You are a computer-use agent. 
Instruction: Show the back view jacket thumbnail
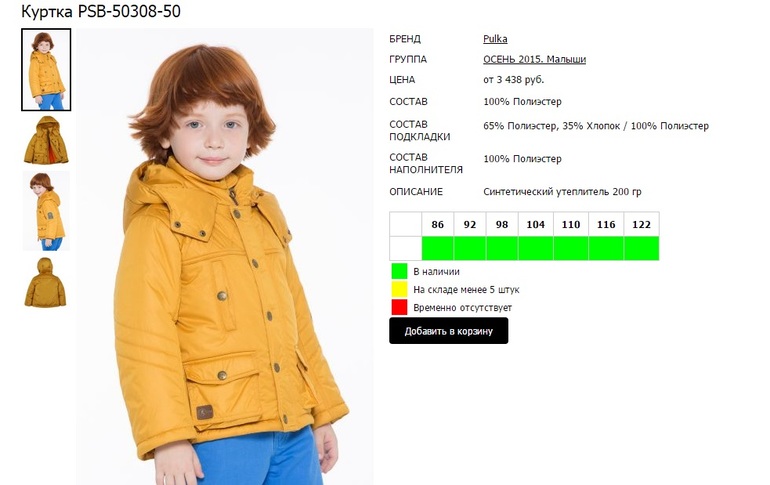pyautogui.click(x=45, y=282)
